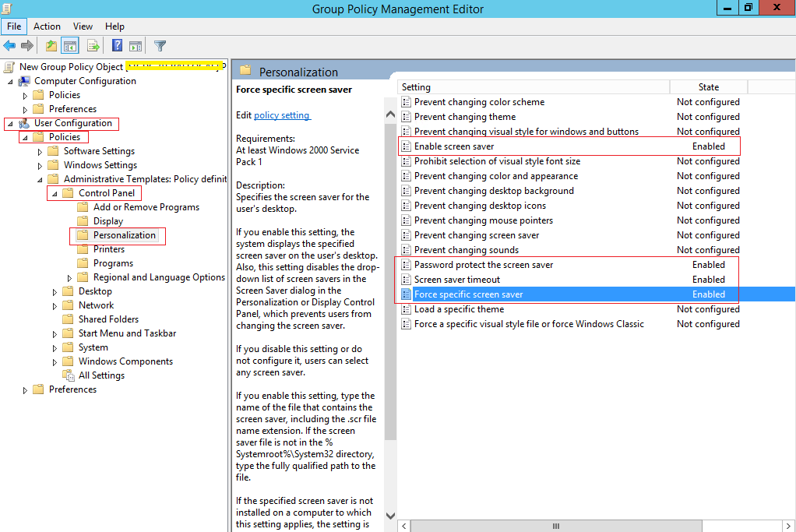Select 'Prevent changing desktop background' setting

(x=494, y=191)
